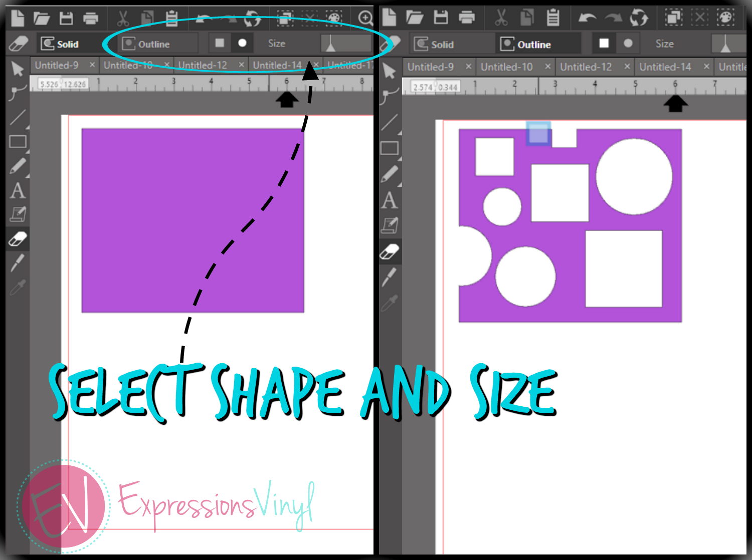Select Freehand pencil tool in left panel
The width and height of the screenshot is (752, 560).
(18, 166)
